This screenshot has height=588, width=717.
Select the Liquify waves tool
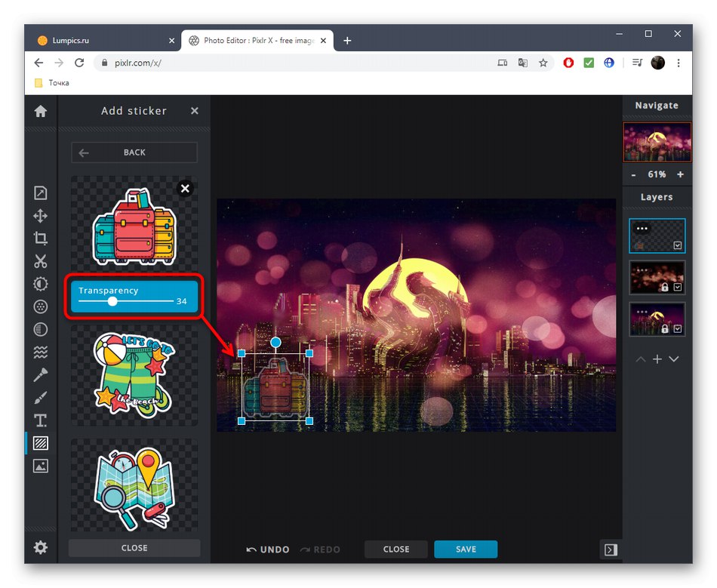(x=40, y=352)
